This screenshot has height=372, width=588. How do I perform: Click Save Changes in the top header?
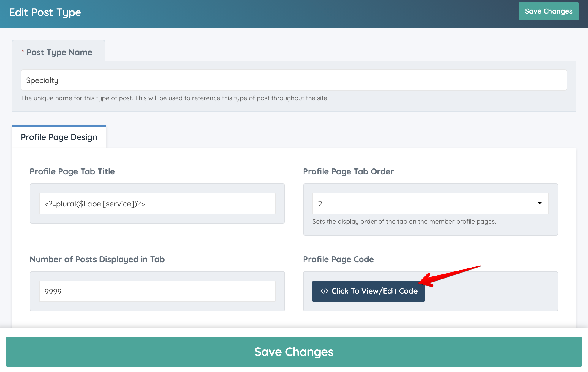(548, 11)
